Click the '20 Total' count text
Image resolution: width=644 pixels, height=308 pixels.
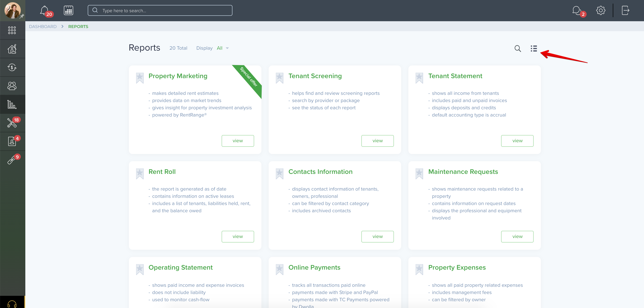tap(178, 48)
